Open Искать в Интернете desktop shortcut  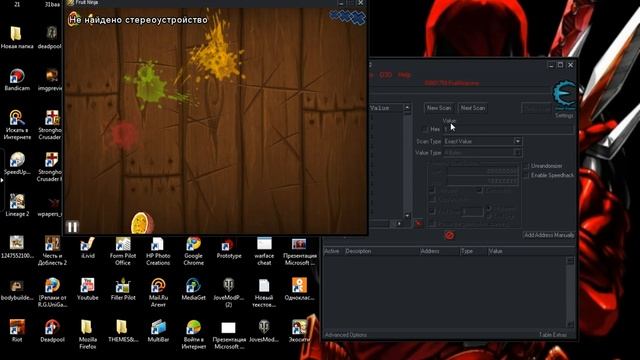(x=17, y=125)
